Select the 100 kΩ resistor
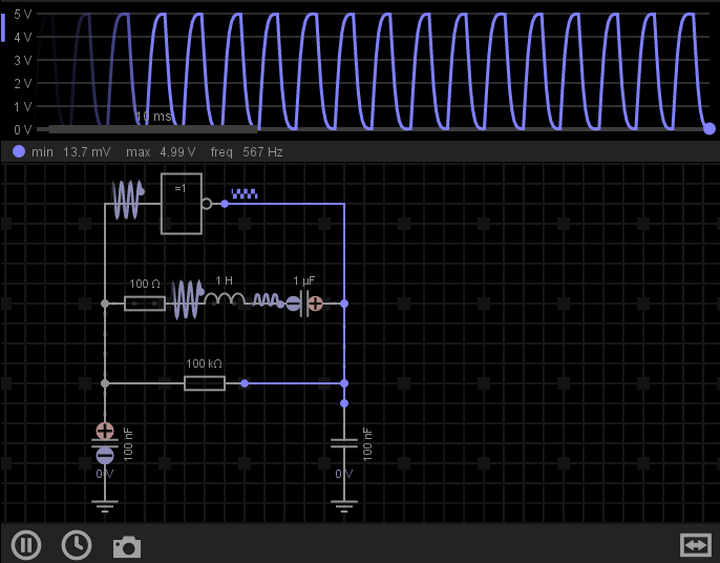 [x=204, y=382]
